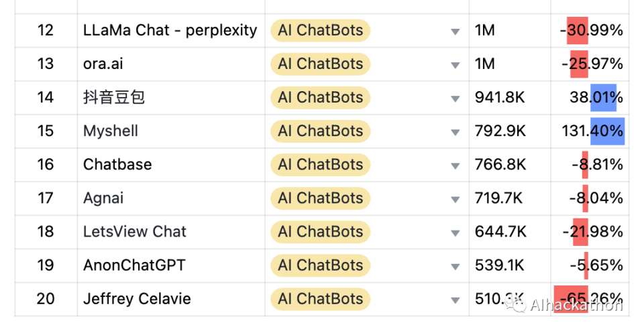Select the LLaMa Chat - perplexity name cell
The height and width of the screenshot is (331, 644).
click(x=170, y=31)
